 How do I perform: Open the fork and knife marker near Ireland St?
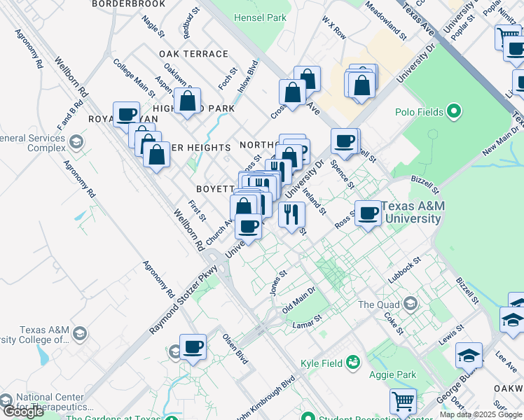click(x=291, y=216)
